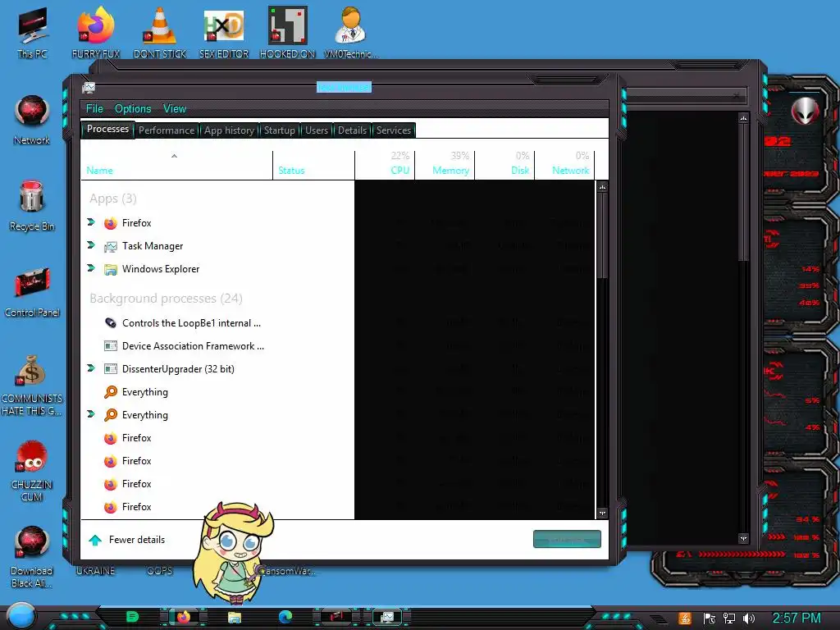The image size is (840, 630).
Task: Open the HOOKED ON desktop shortcut
Action: pos(288,32)
